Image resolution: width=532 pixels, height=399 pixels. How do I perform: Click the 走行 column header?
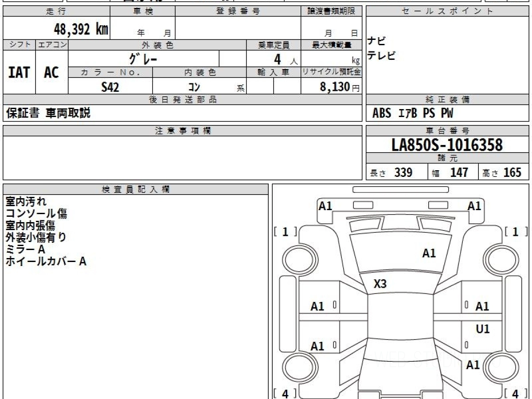point(56,12)
